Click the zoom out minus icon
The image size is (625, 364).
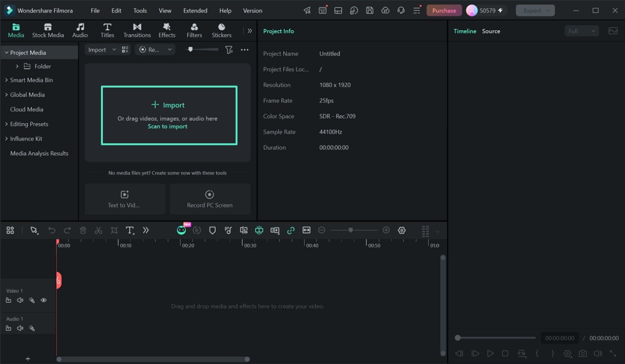[x=322, y=230]
